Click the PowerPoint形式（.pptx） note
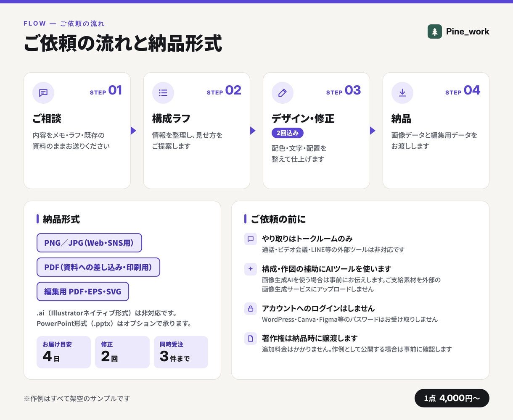This screenshot has height=420, width=513. [x=114, y=323]
